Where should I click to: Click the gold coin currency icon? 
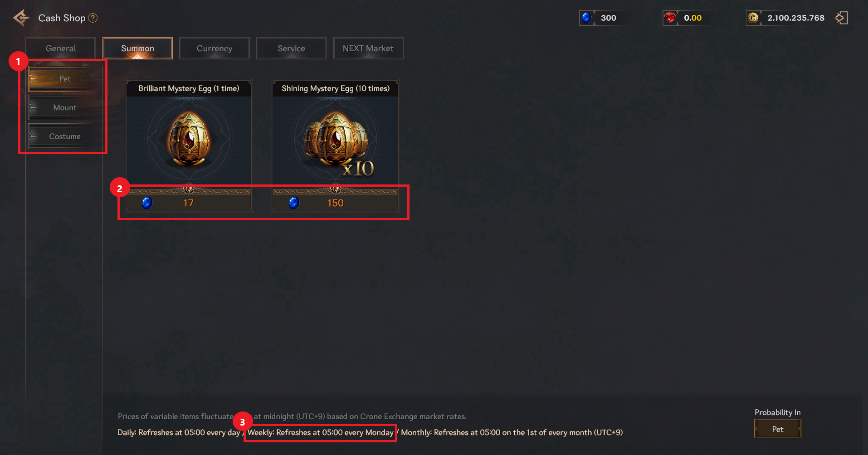753,18
